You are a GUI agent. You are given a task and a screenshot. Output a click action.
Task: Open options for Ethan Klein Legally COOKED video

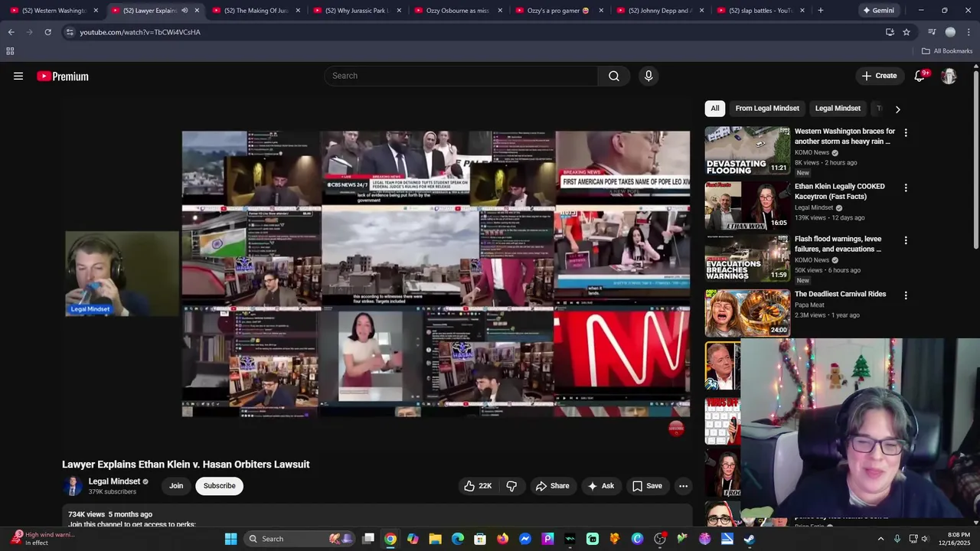(x=906, y=187)
